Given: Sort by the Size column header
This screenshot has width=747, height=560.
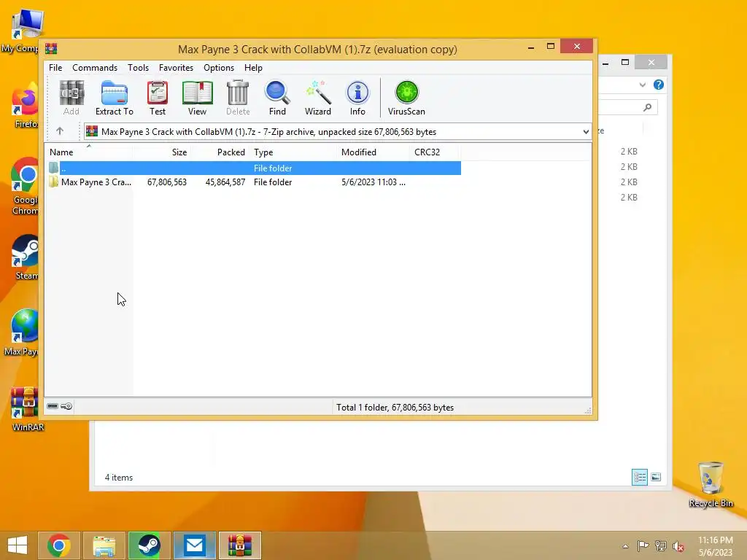Looking at the screenshot, I should 161,152.
